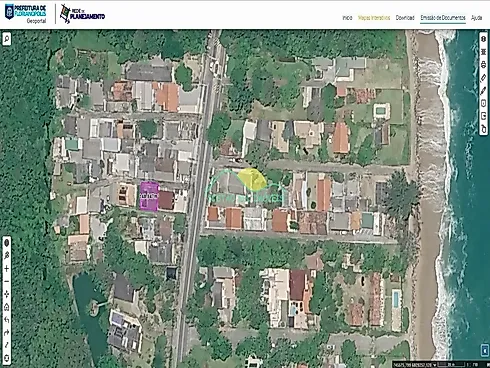Select the draw pencil tool

point(483,91)
